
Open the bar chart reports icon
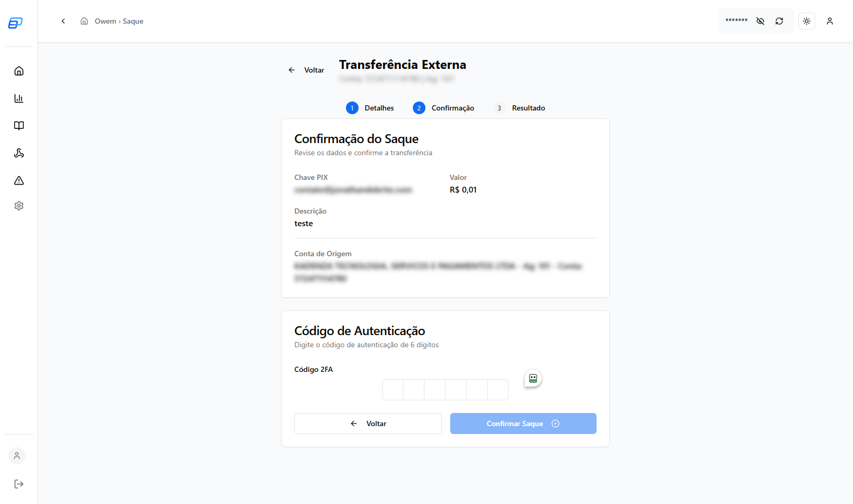tap(19, 98)
